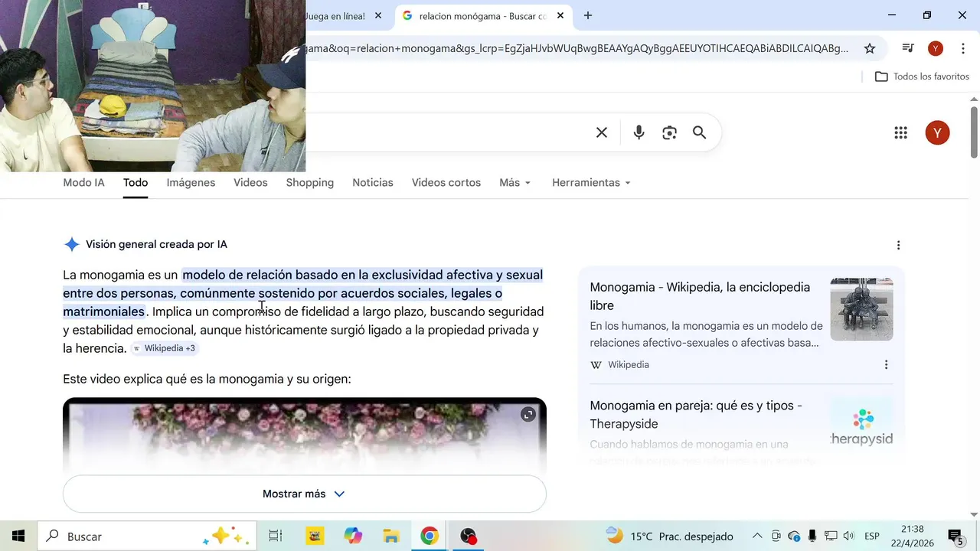Image resolution: width=980 pixels, height=551 pixels.
Task: Launch Copilot from the taskbar
Action: tap(353, 536)
